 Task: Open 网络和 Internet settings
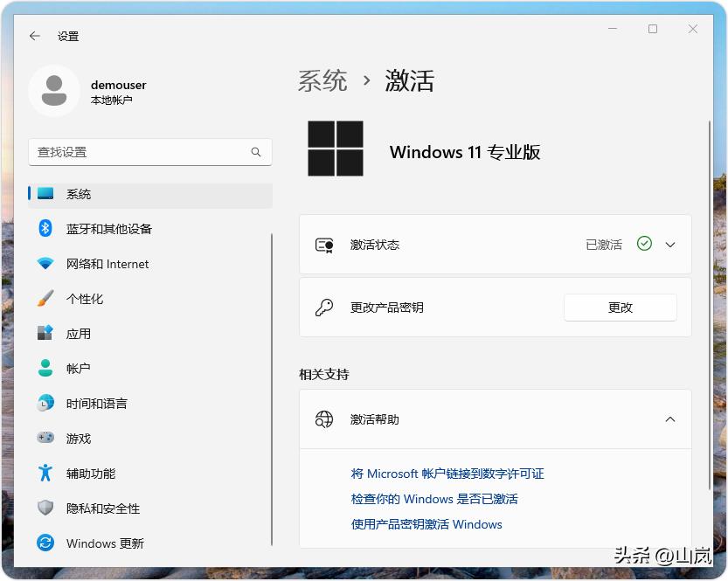pos(150,264)
